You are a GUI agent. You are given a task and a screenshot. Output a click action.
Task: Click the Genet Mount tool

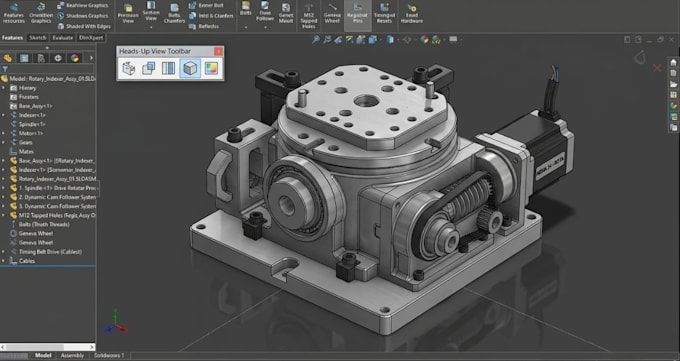[x=286, y=14]
